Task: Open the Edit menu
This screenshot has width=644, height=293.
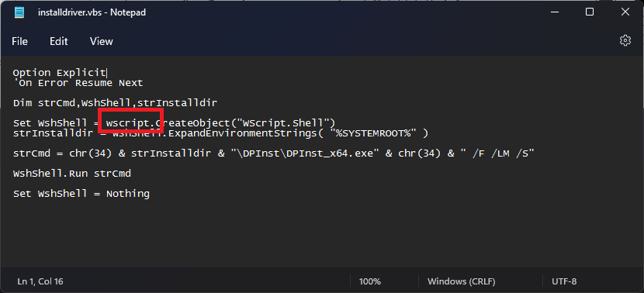Action: point(59,41)
